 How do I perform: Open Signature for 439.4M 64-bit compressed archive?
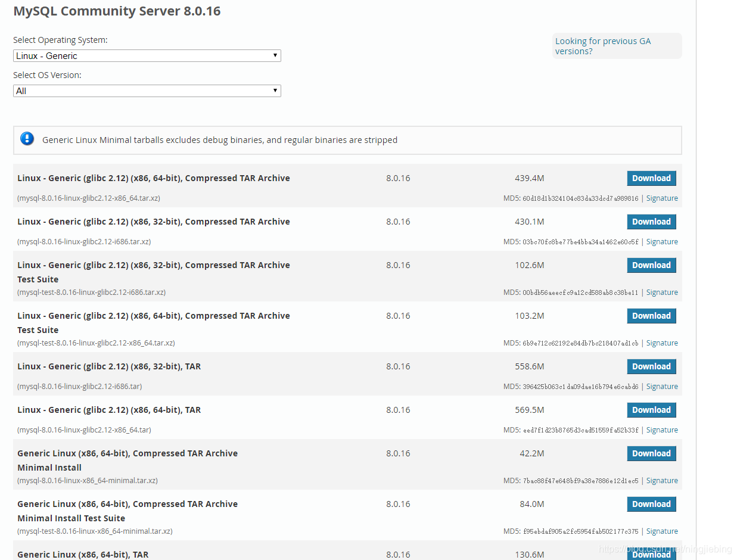[662, 198]
